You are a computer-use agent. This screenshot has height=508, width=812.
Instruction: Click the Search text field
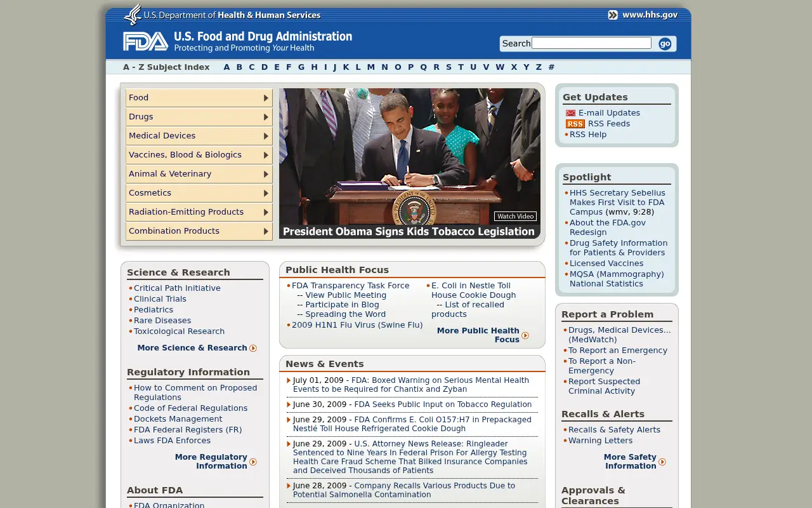(591, 43)
